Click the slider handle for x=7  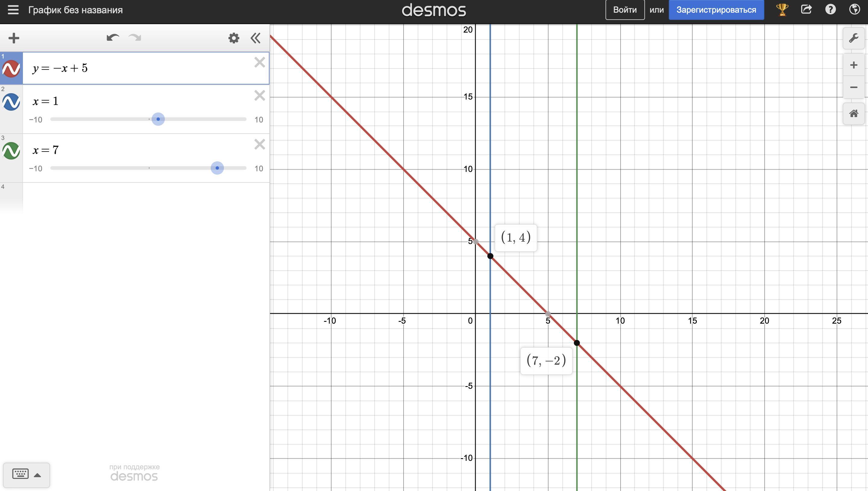click(217, 168)
